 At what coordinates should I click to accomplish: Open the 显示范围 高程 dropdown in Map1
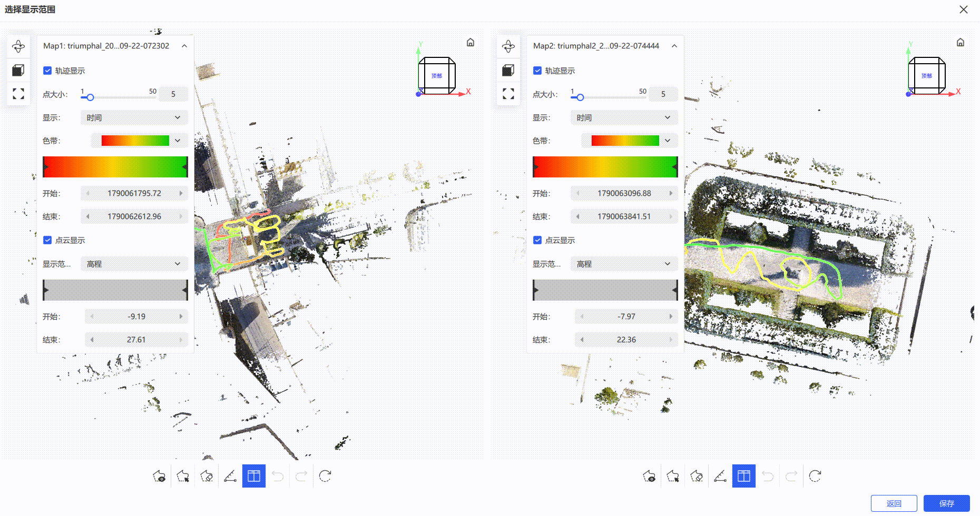click(x=134, y=264)
